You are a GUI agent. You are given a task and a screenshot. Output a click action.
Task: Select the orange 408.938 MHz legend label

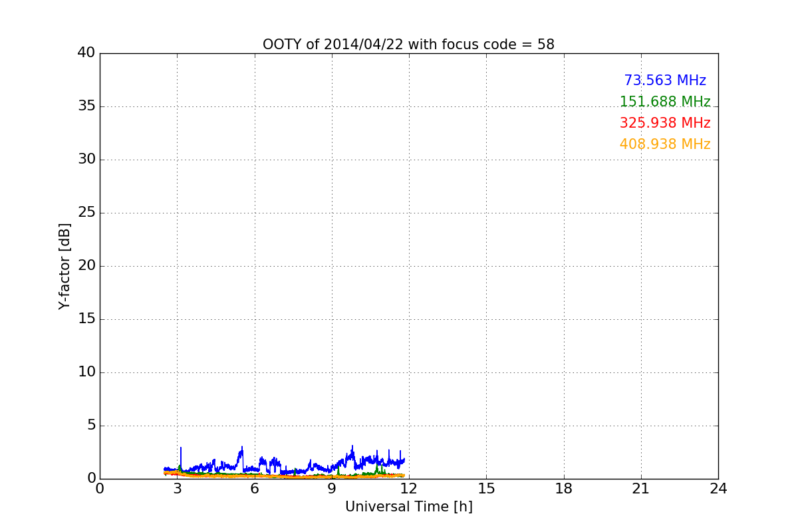[x=665, y=144]
